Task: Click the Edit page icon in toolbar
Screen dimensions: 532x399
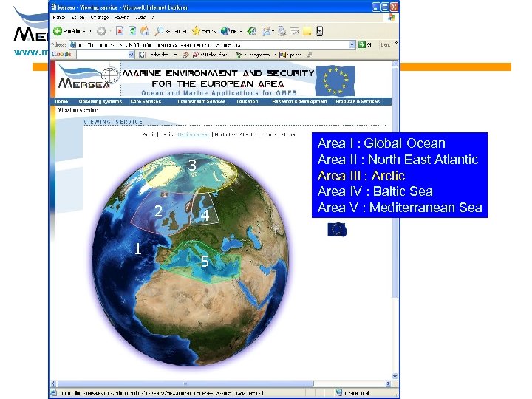Action: click(295, 31)
